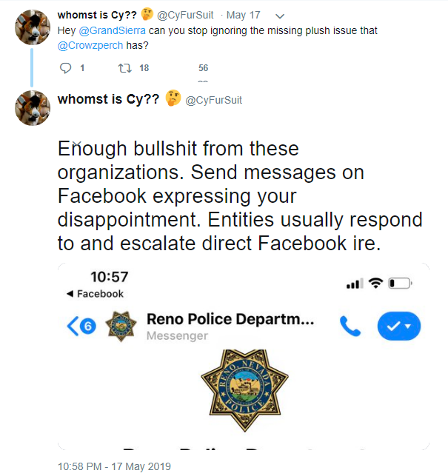Open the blue checkmark dropdown in Messenger
This screenshot has height=476, width=448.
coord(398,326)
